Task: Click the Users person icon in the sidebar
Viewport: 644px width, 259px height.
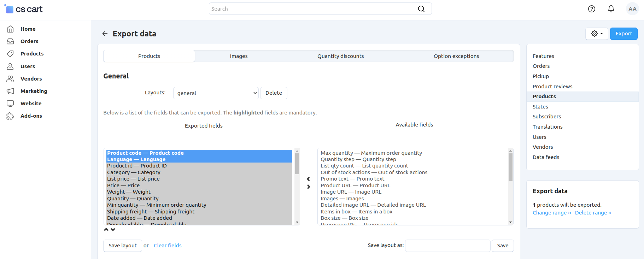Action: (10, 66)
